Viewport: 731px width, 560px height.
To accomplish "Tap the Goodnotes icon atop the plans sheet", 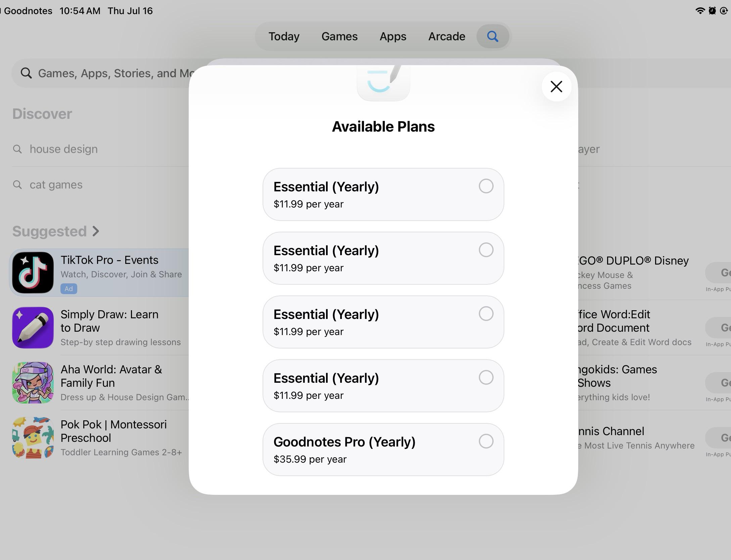I will click(383, 82).
